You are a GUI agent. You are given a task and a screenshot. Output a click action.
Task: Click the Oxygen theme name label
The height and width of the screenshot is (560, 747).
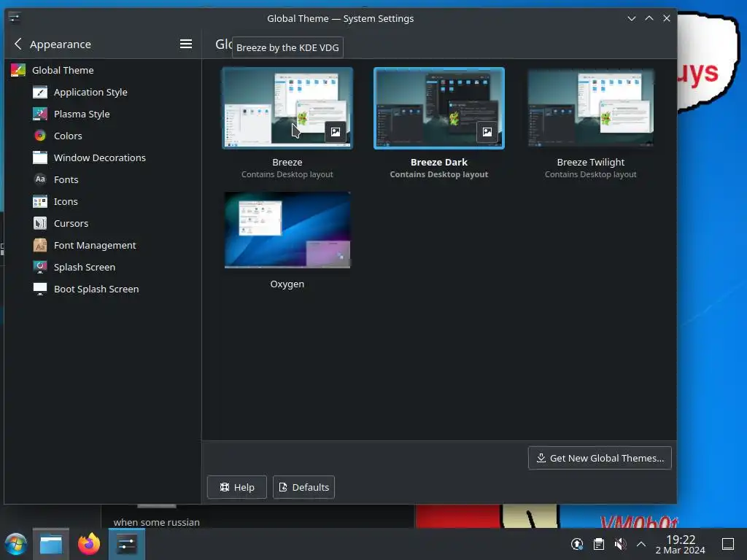[x=287, y=284]
